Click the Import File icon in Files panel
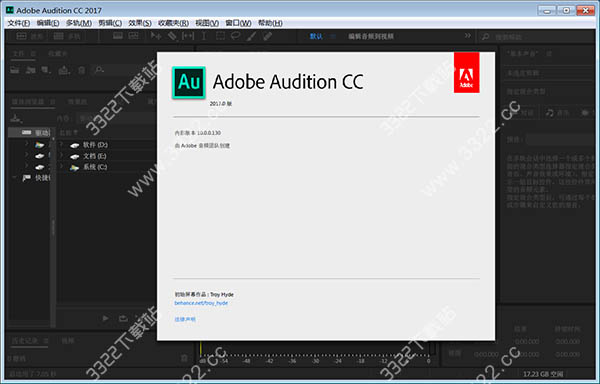This screenshot has height=384, width=600. click(x=31, y=70)
